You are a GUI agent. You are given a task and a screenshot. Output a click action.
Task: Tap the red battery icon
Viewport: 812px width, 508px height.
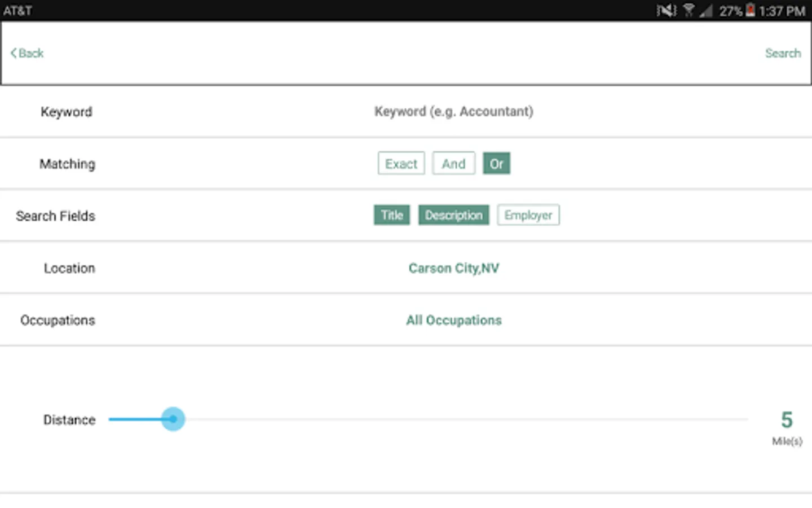point(750,10)
